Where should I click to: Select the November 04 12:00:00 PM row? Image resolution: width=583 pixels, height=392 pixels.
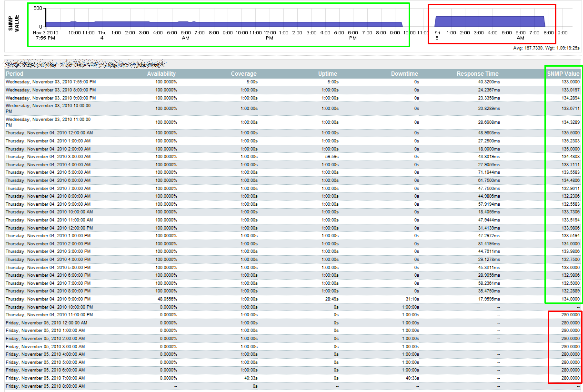(292, 228)
